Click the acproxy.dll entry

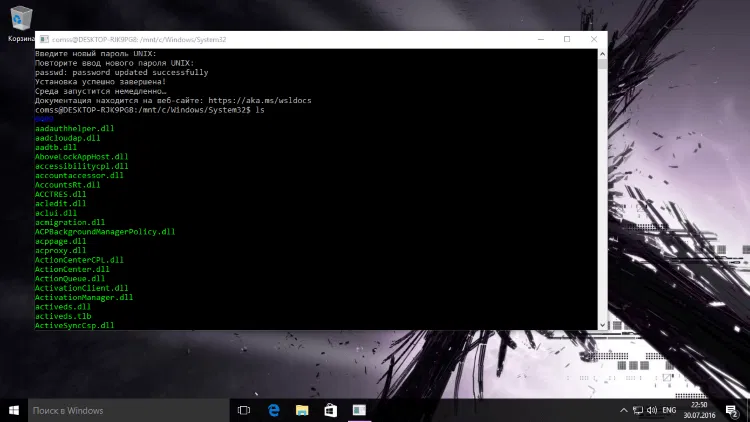61,250
